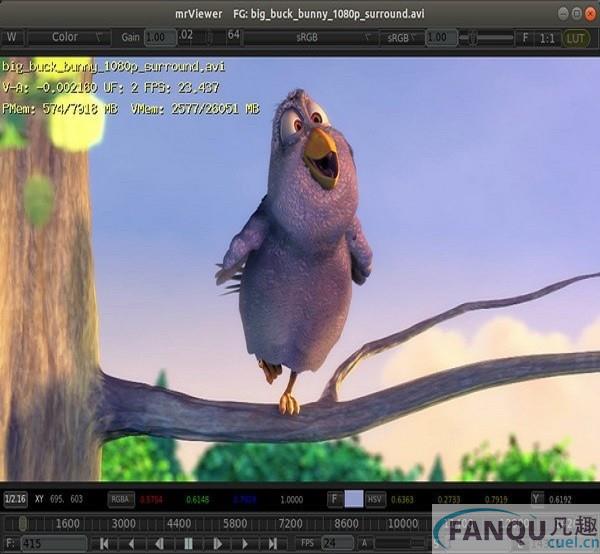Toggle the LUT button
The width and height of the screenshot is (600, 554).
point(575,38)
